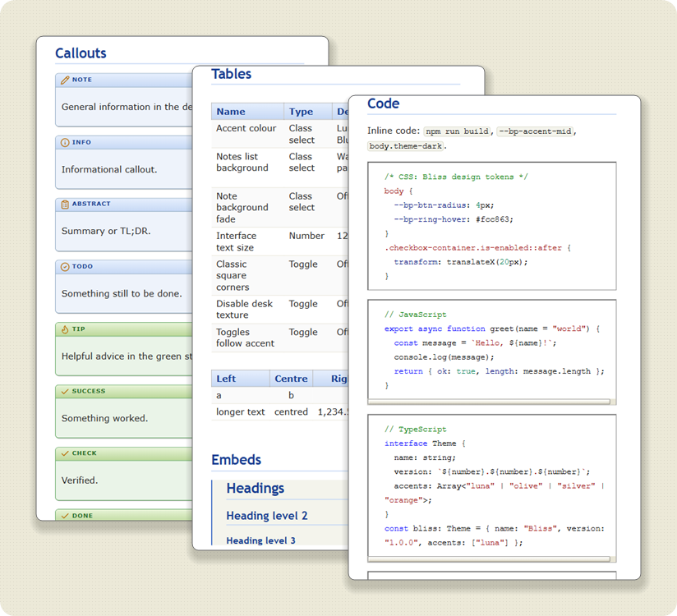Click the 'interface Theme {' code line
The width and height of the screenshot is (677, 616).
[425, 444]
